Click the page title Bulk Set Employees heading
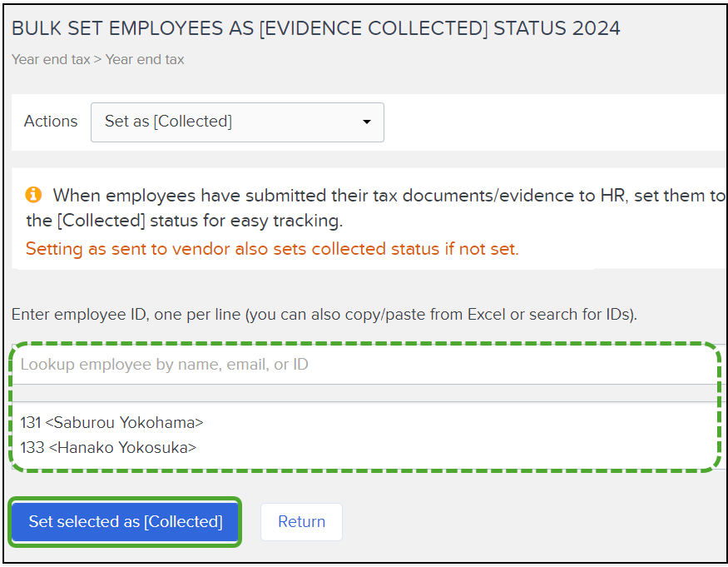The image size is (728, 567). click(x=315, y=28)
